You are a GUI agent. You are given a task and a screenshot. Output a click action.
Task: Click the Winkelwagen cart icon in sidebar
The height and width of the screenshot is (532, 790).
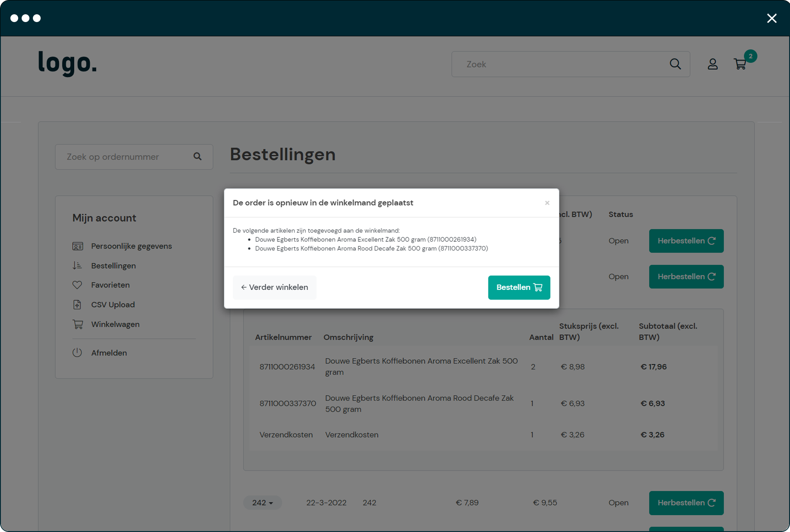(77, 324)
